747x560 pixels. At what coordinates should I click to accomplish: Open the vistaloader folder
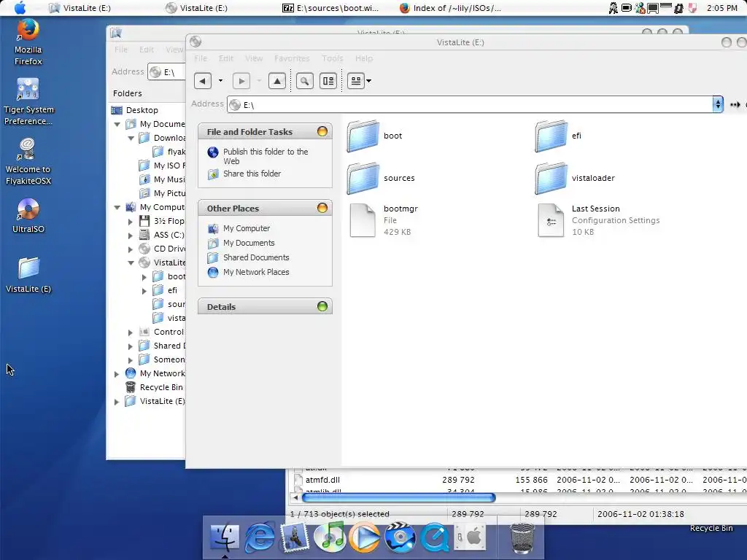(575, 178)
